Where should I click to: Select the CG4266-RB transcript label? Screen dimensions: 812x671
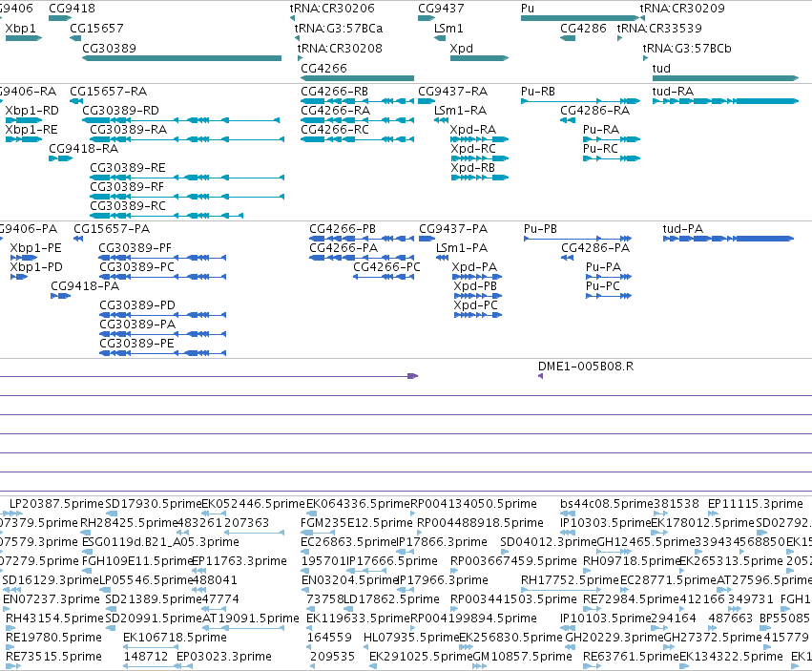click(x=335, y=92)
